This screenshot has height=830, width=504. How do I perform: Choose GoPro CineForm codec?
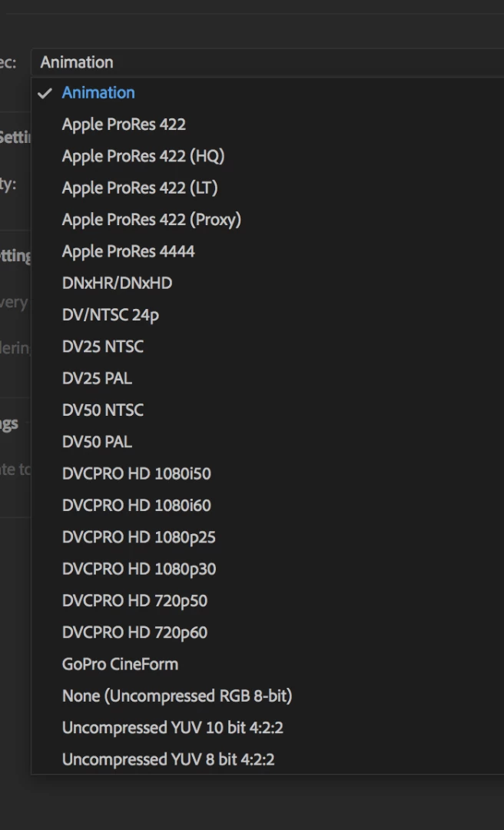tap(267, 664)
